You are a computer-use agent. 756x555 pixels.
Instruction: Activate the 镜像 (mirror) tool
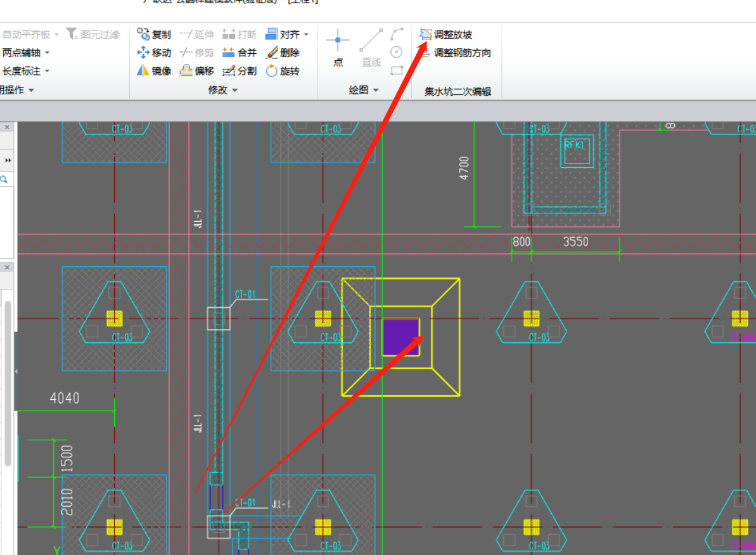tap(154, 71)
